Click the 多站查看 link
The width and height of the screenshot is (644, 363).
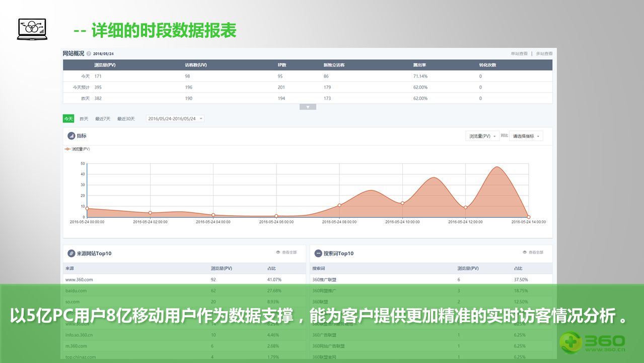click(x=544, y=53)
